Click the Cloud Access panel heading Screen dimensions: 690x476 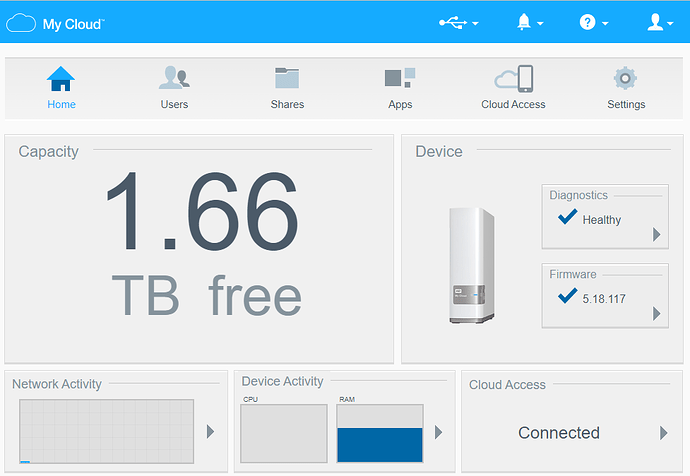(x=507, y=385)
